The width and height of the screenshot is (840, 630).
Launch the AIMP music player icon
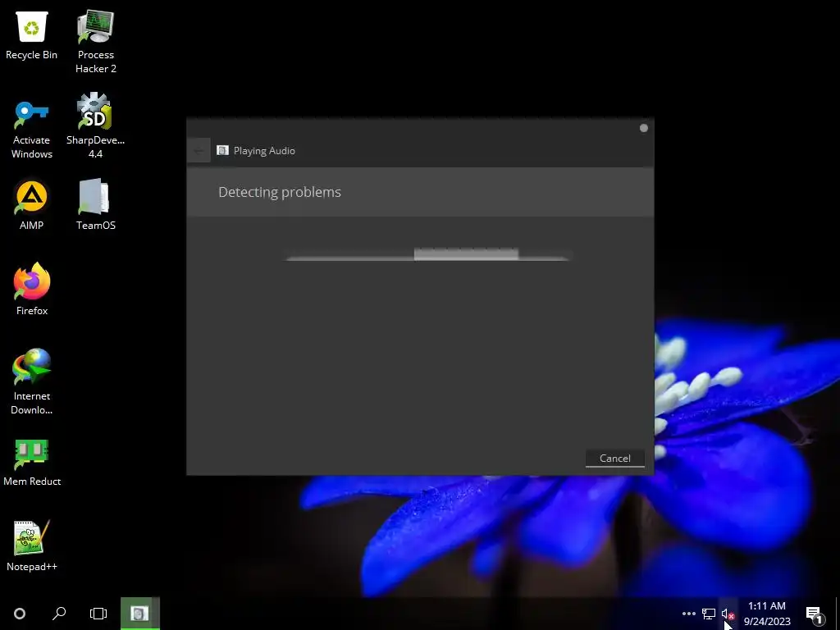pyautogui.click(x=32, y=198)
